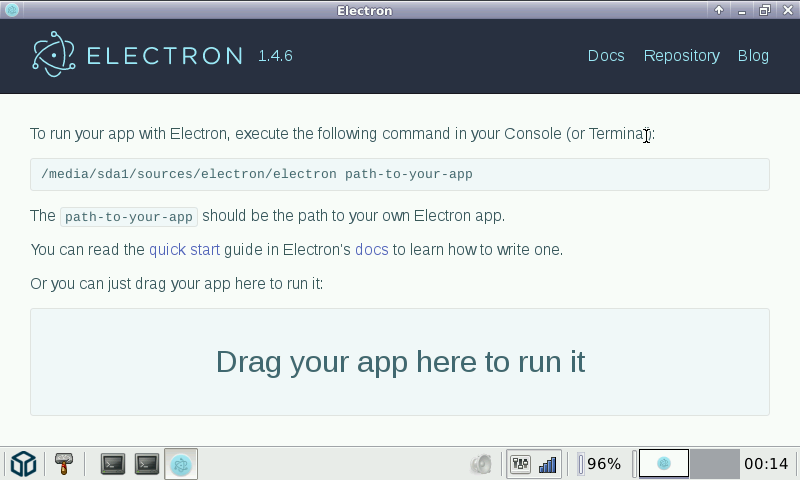Click the 'Drag your app here' drop zone

[x=400, y=361]
